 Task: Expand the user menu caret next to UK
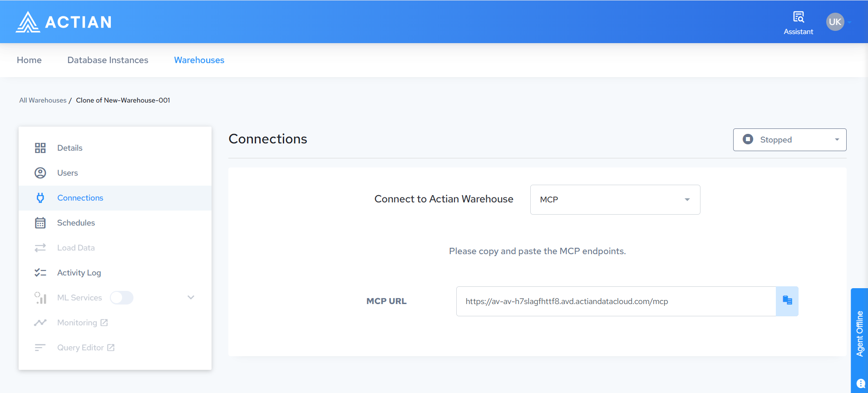coord(849,22)
